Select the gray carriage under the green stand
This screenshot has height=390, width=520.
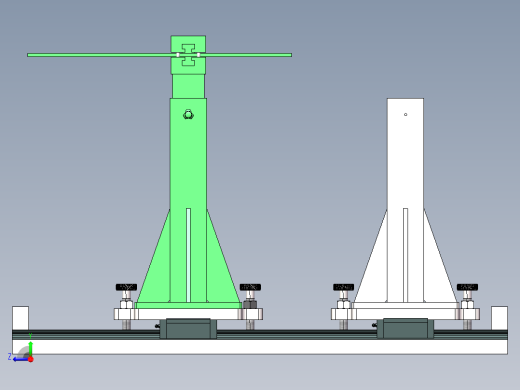(x=188, y=329)
